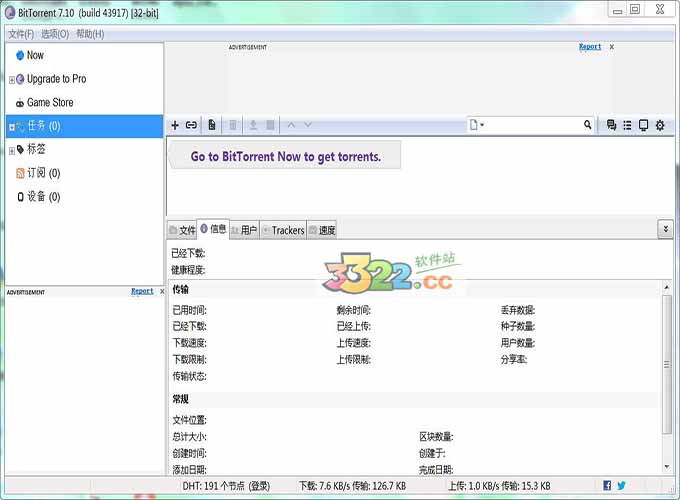Click the 健康程度 label
Image resolution: width=680 pixels, height=500 pixels.
click(x=188, y=270)
